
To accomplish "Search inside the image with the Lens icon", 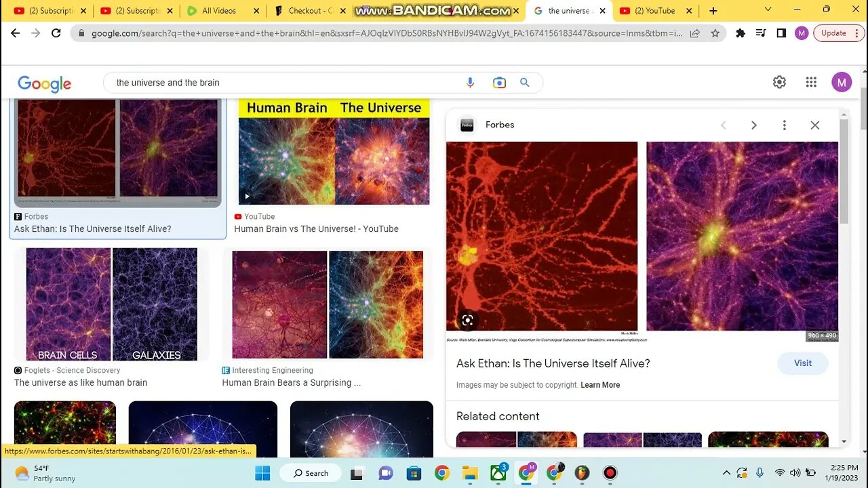I will point(467,321).
